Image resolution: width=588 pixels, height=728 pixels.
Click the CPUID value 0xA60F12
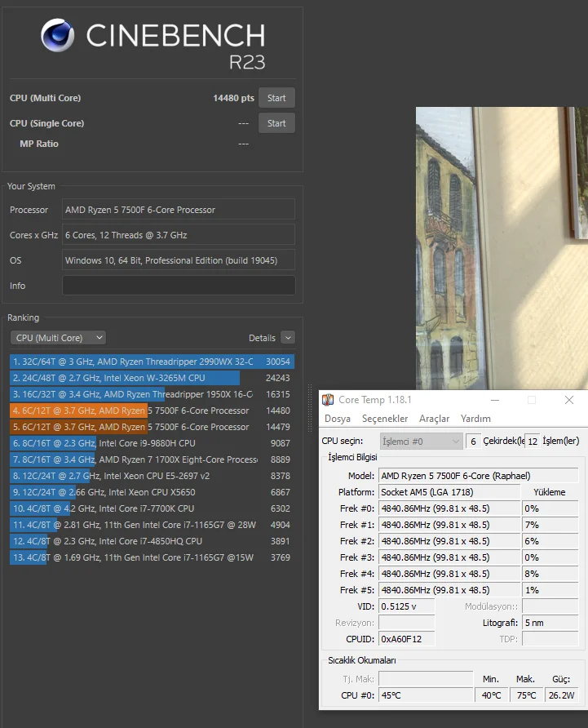[406, 639]
